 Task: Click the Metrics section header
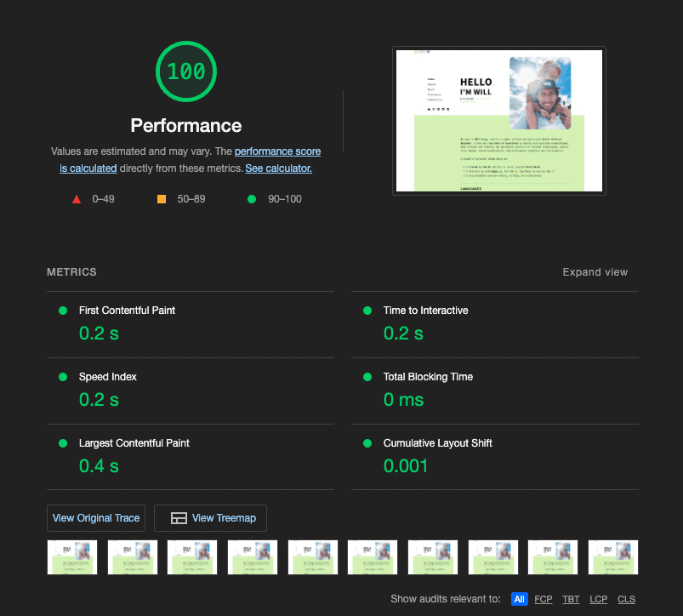[x=71, y=272]
